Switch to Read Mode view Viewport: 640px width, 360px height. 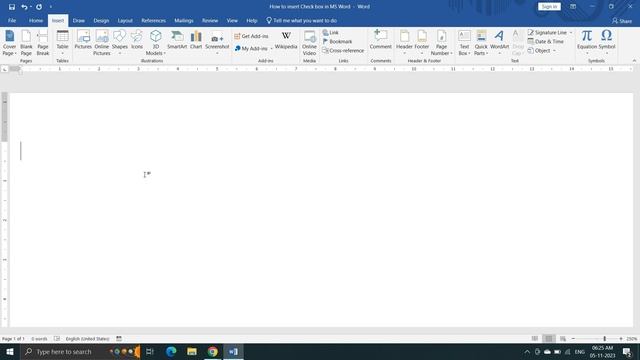pos(535,339)
